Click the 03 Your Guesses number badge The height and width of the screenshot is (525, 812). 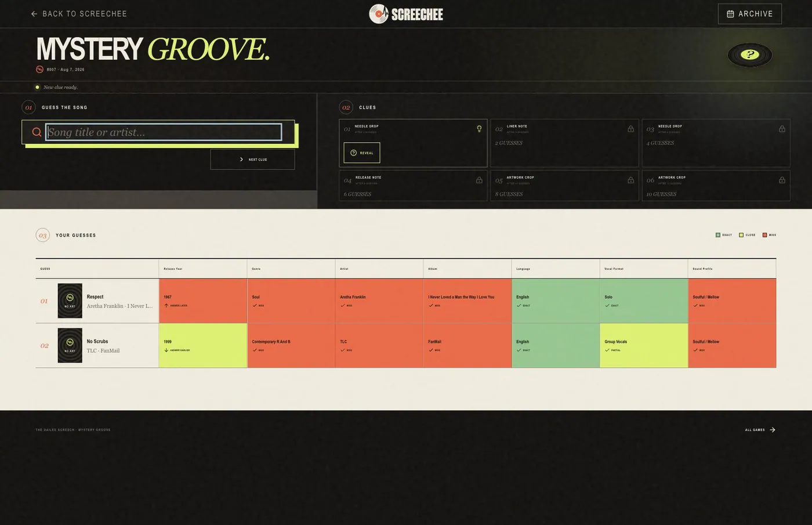43,235
